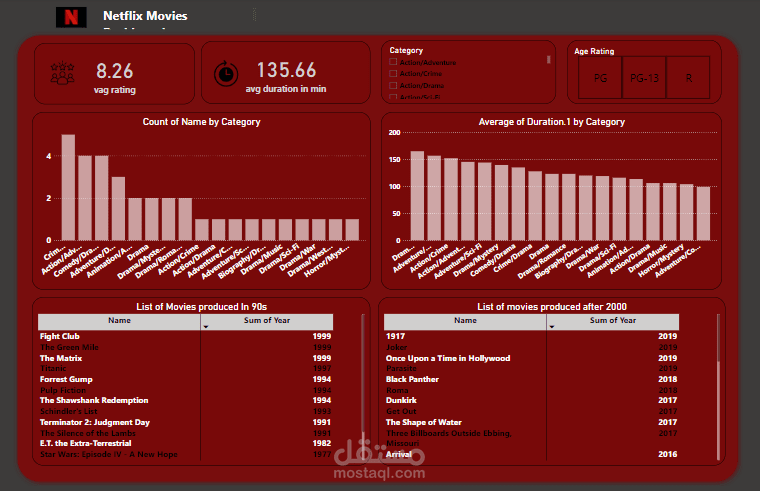Click the 135.66 duration value
760x491 pixels.
(286, 70)
